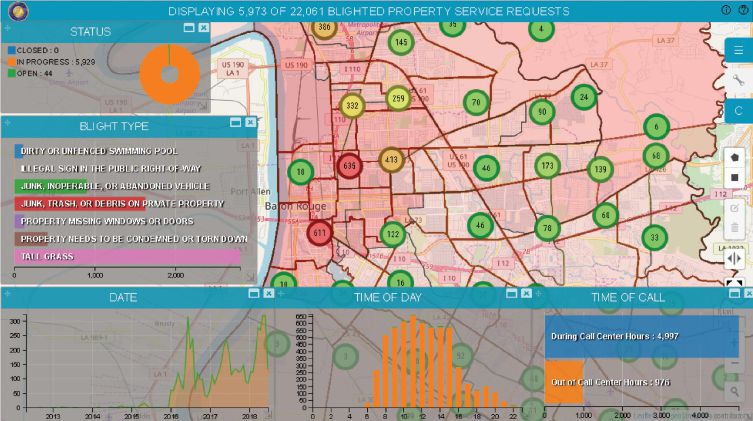Open the hamburger menu on map toolbar
Image resolution: width=753 pixels, height=421 pixels.
pos(737,50)
